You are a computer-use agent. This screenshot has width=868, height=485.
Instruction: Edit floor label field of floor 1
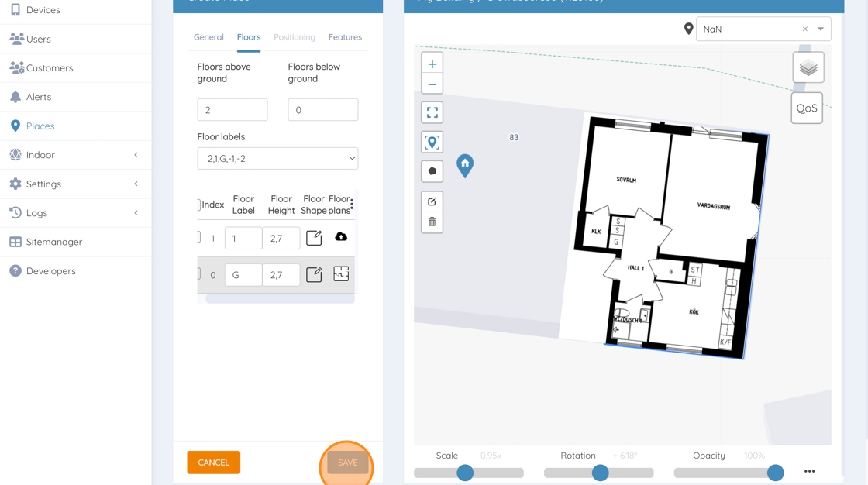click(x=243, y=238)
